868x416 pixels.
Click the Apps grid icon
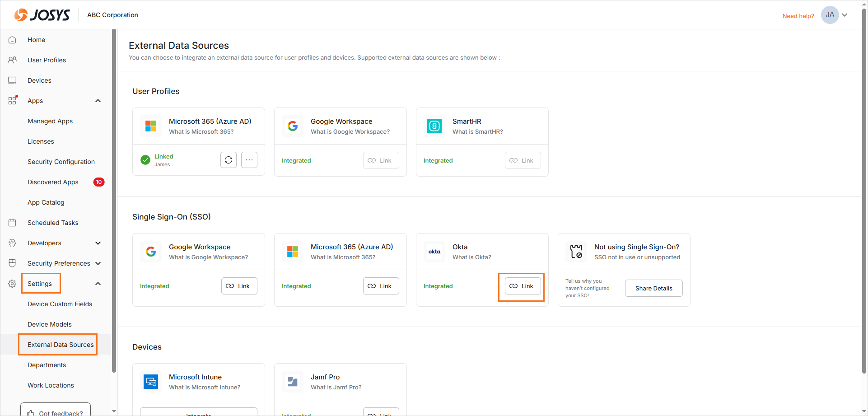[x=12, y=101]
